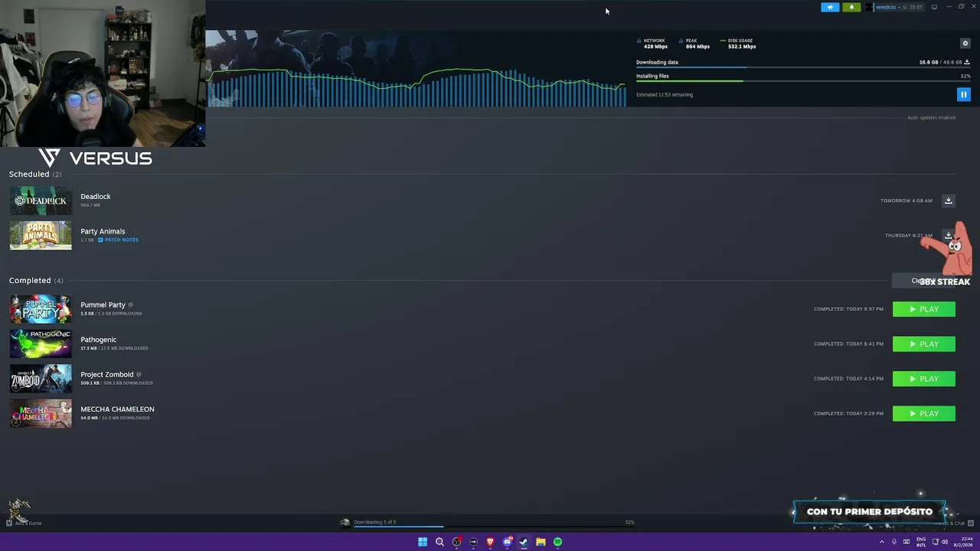Click the Peak speed stat

click(694, 44)
